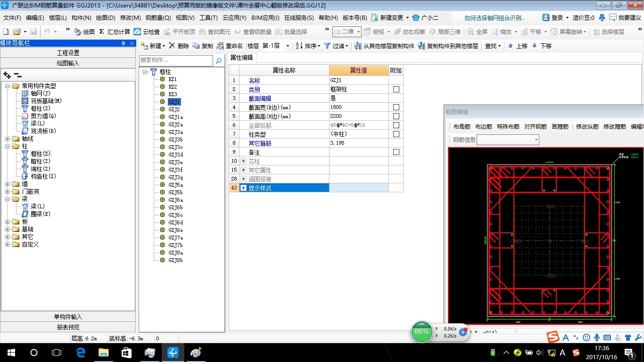Screen dimensions: 644x362
Task: Open the 第-1层 floor dropdown
Action: [x=288, y=46]
